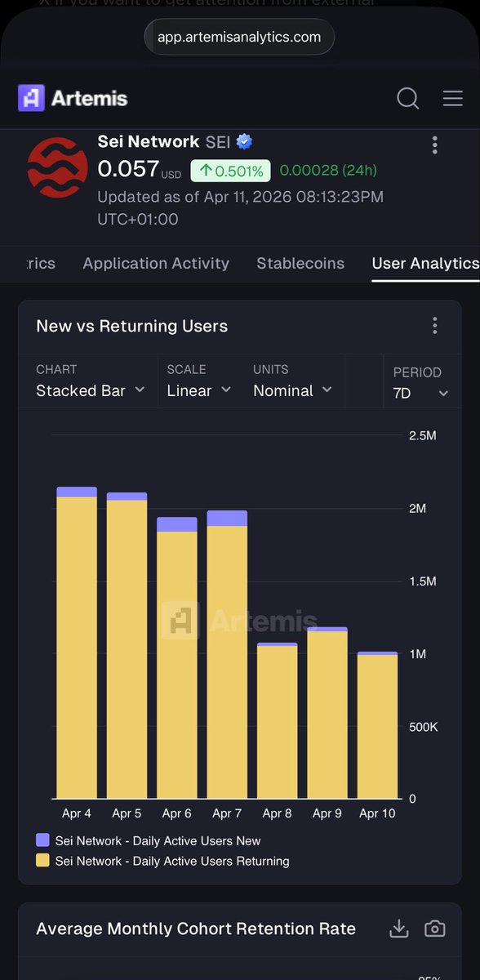Select the Apr 8 bar
The width and height of the screenshot is (480, 980).
coord(278,720)
